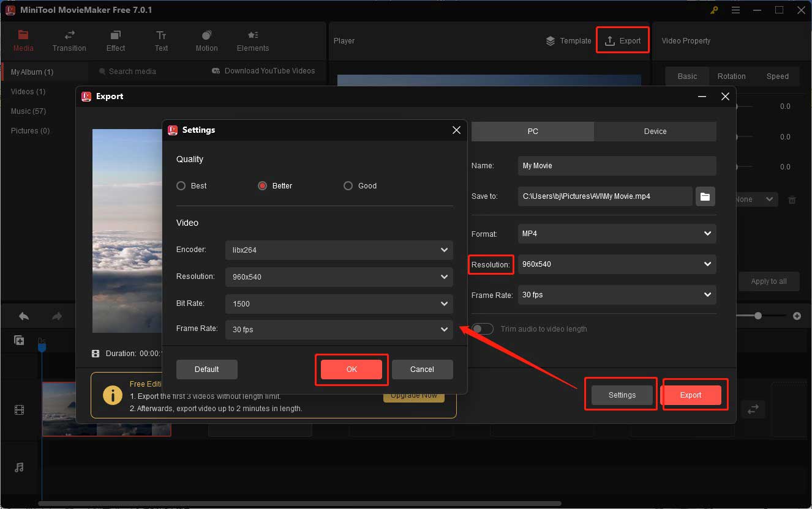Screen dimensions: 812x509
Task: Open the Encoder dropdown libx264
Action: coord(339,250)
